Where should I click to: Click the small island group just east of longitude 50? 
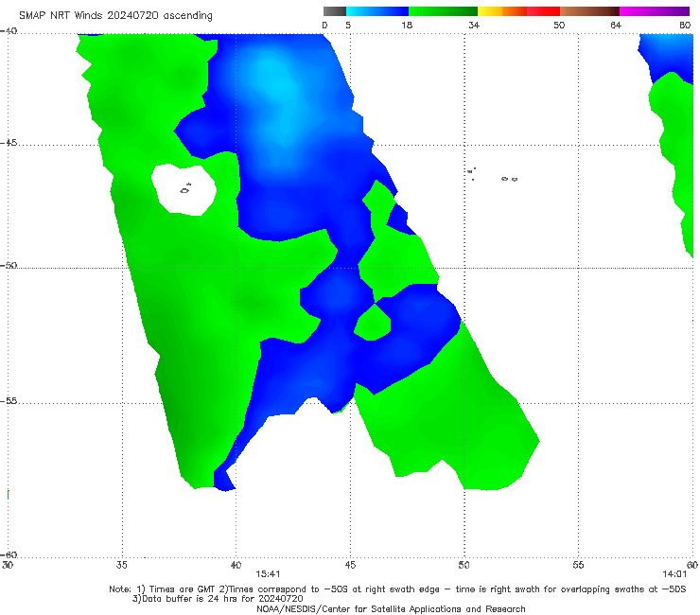[471, 173]
